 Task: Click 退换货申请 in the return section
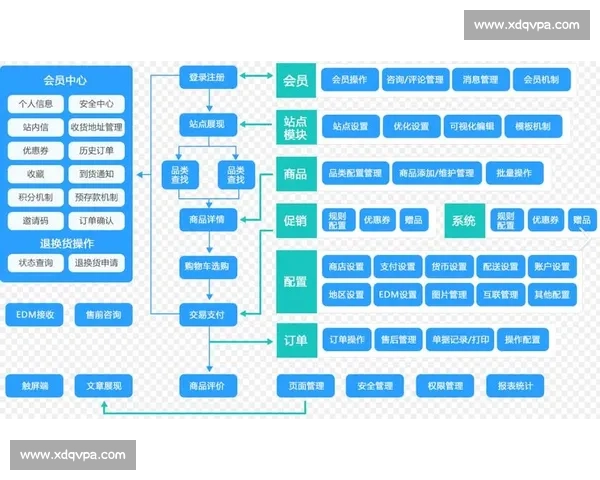pos(96,263)
